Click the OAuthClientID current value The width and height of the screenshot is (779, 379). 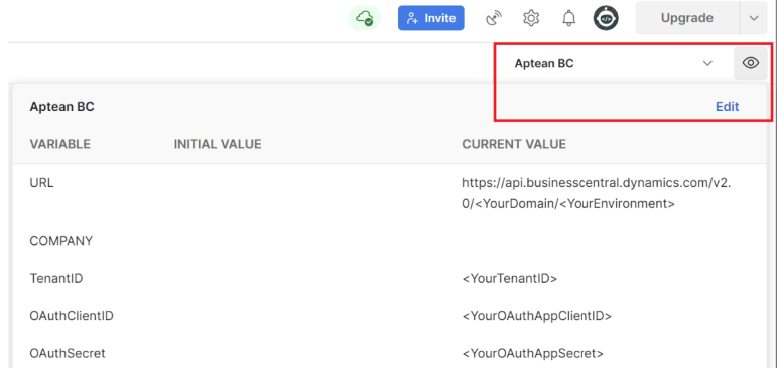click(537, 316)
